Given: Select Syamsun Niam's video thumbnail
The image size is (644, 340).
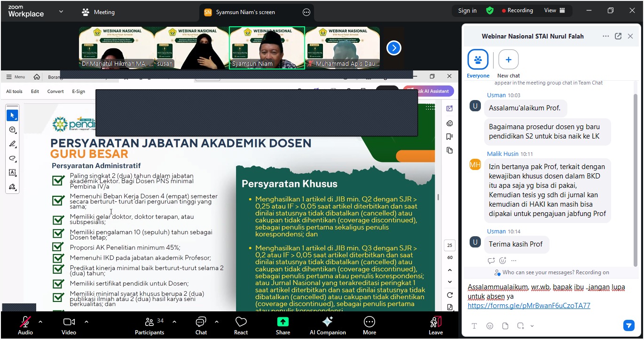Looking at the screenshot, I should click(267, 47).
